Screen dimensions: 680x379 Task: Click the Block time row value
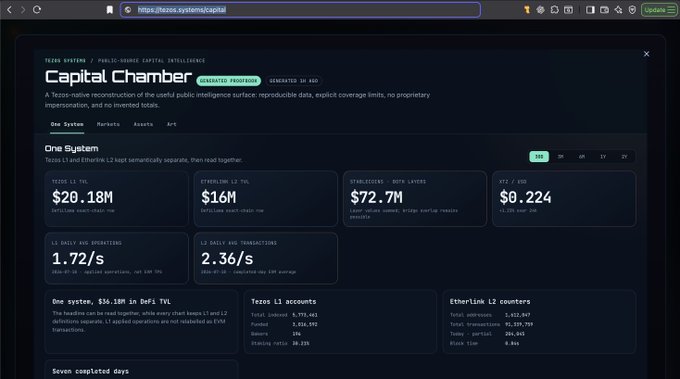pos(512,343)
